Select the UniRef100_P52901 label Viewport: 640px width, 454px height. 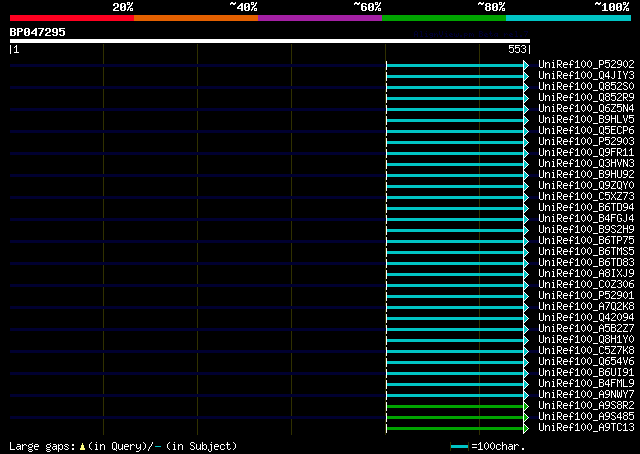586,296
